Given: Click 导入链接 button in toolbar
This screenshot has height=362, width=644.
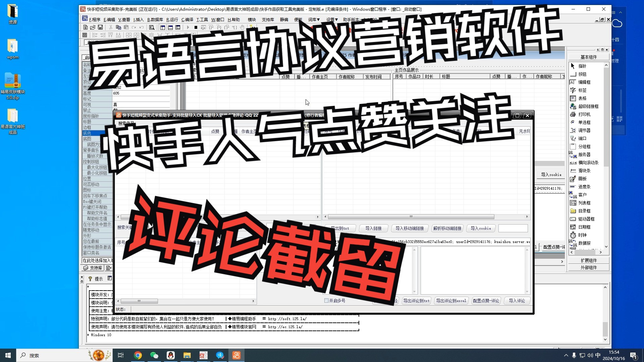Looking at the screenshot, I should (373, 228).
